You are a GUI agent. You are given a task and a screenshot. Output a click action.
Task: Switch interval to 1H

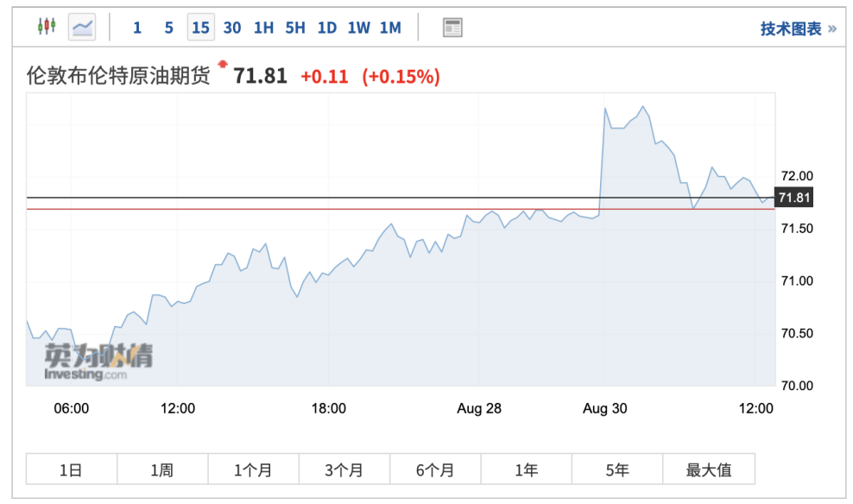coord(263,28)
